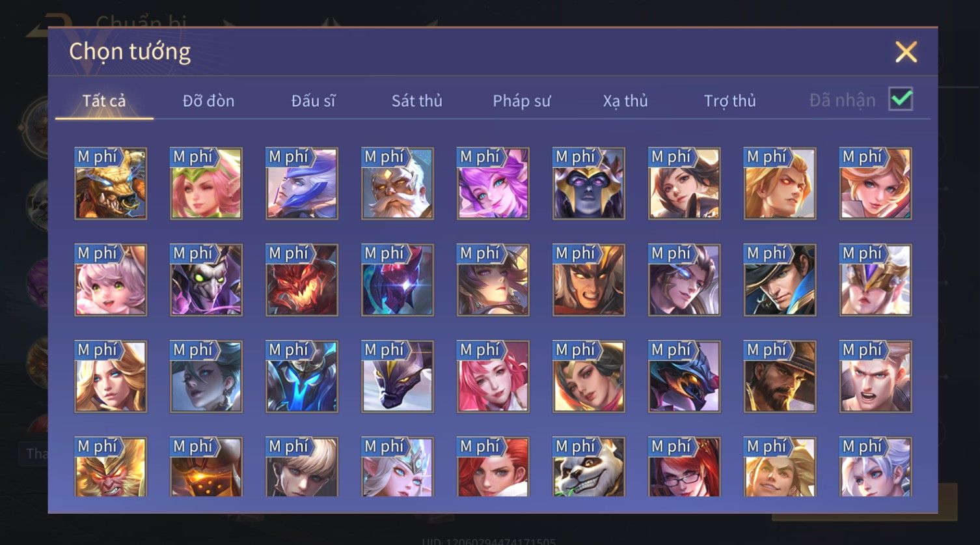Select the red-haired hero with glasses

[x=685, y=467]
